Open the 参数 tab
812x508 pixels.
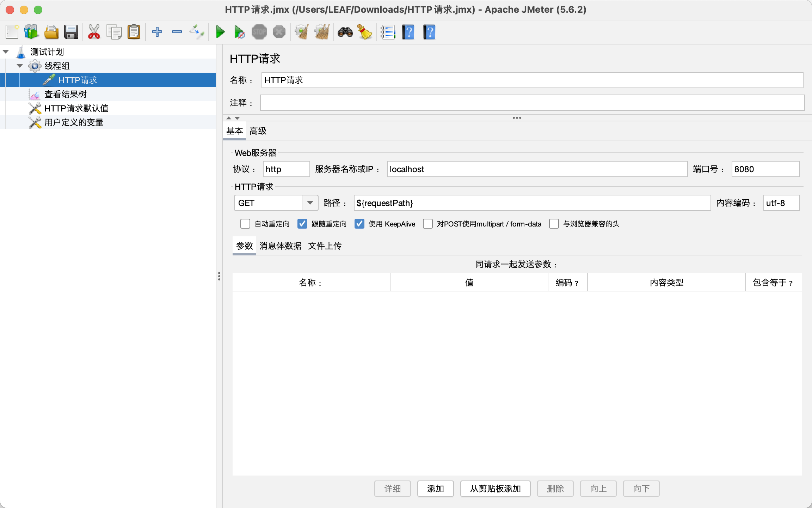(x=244, y=246)
